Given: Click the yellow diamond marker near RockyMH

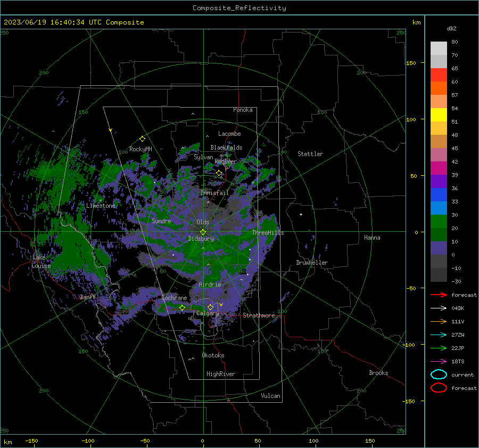Looking at the screenshot, I should tap(142, 139).
